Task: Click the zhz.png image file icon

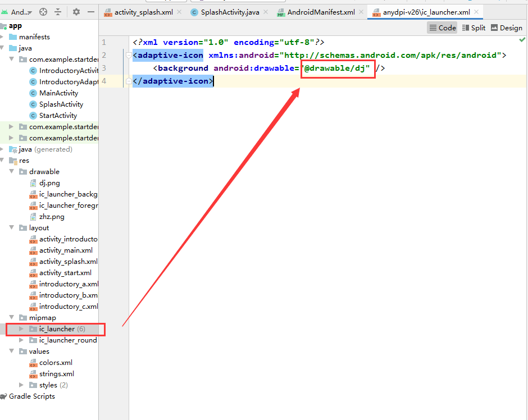Action: point(33,217)
